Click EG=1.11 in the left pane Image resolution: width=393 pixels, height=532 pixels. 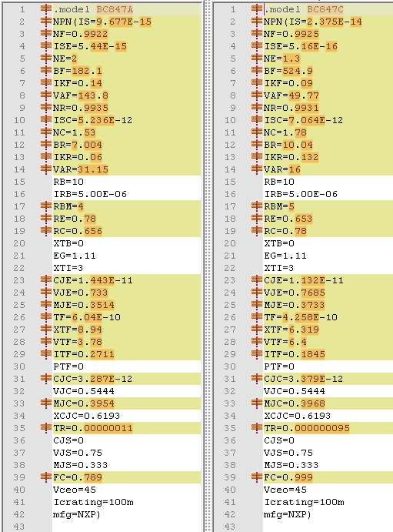[x=75, y=256]
